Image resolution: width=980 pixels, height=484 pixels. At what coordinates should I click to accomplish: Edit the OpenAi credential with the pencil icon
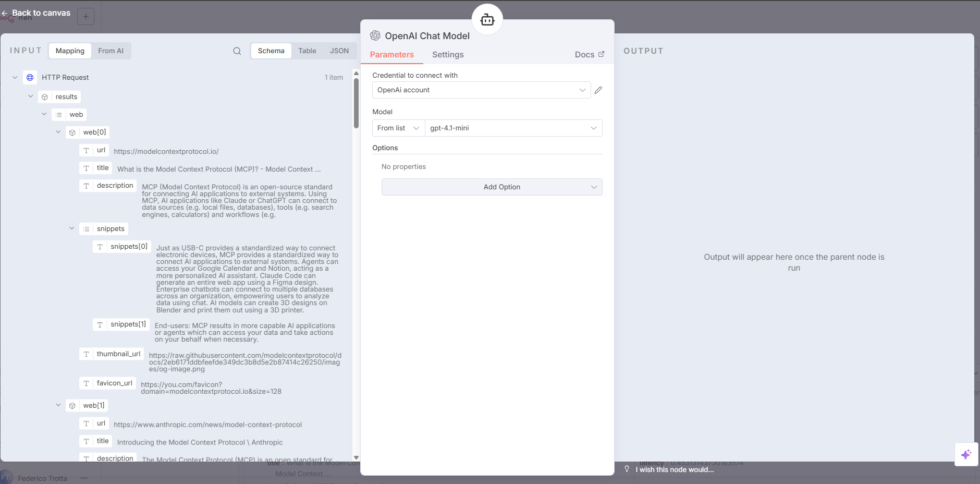598,90
